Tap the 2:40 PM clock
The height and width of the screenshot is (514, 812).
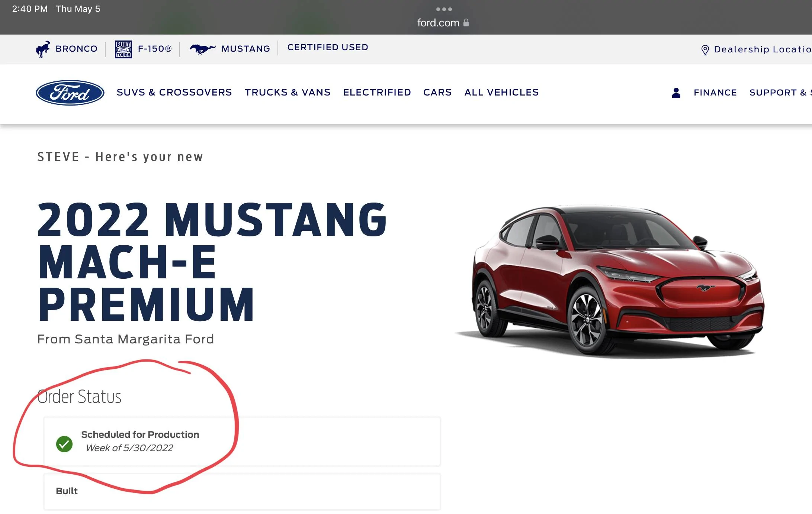[30, 9]
